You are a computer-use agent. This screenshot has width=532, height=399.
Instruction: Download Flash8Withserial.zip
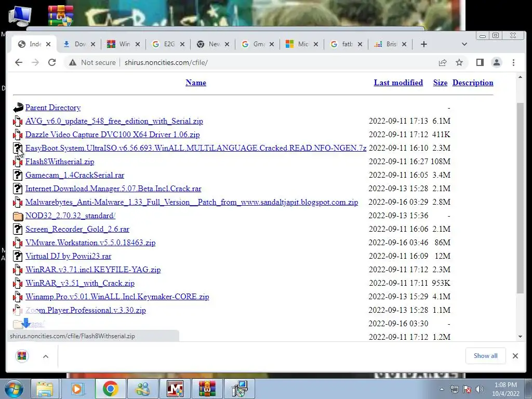click(60, 162)
